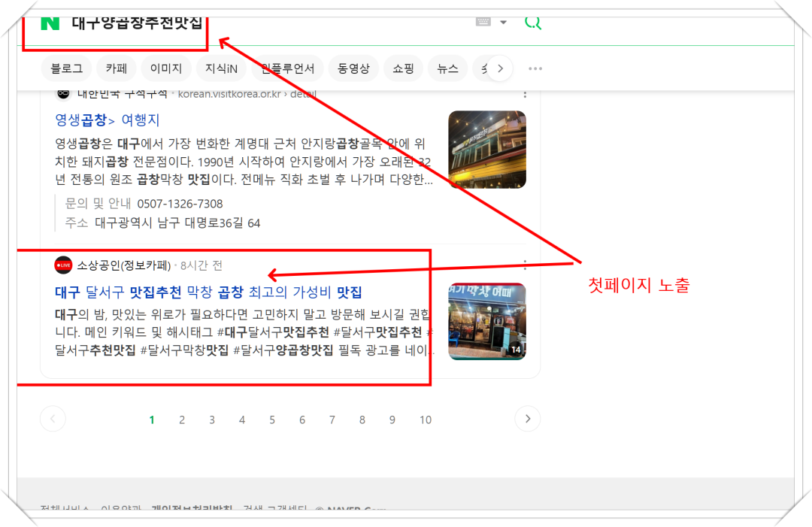Click the korean.visitkorea.or.kr source link
This screenshot has width=812, height=527.
pos(247,94)
